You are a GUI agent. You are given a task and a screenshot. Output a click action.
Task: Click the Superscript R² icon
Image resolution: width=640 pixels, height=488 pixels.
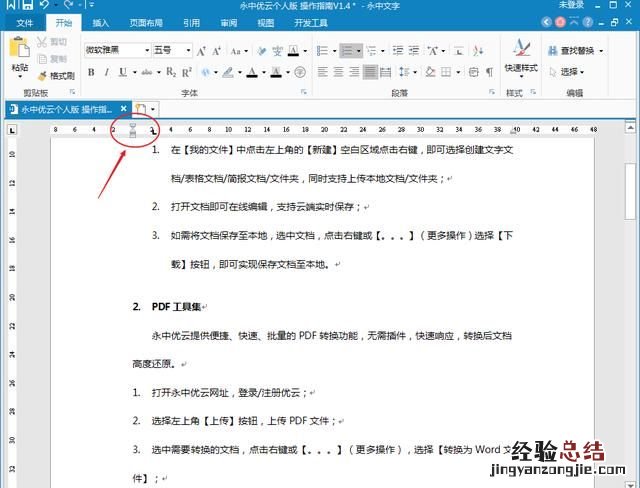tap(186, 72)
